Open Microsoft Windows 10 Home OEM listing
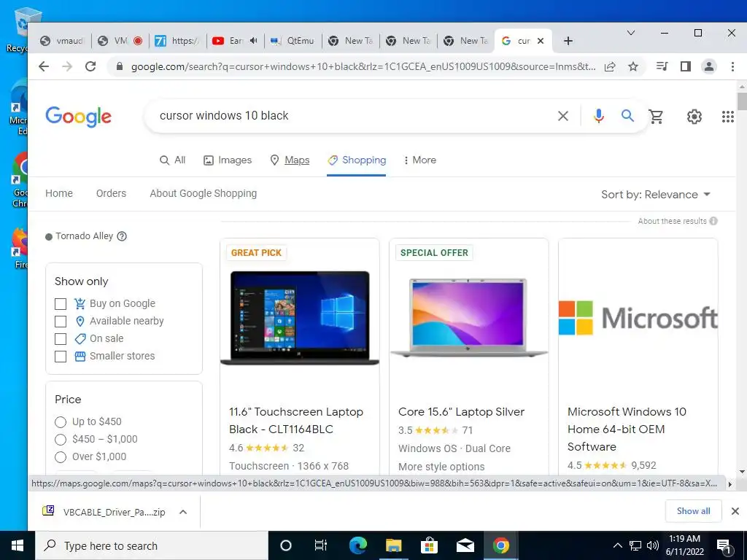Viewport: 747px width, 560px height. tap(627, 429)
